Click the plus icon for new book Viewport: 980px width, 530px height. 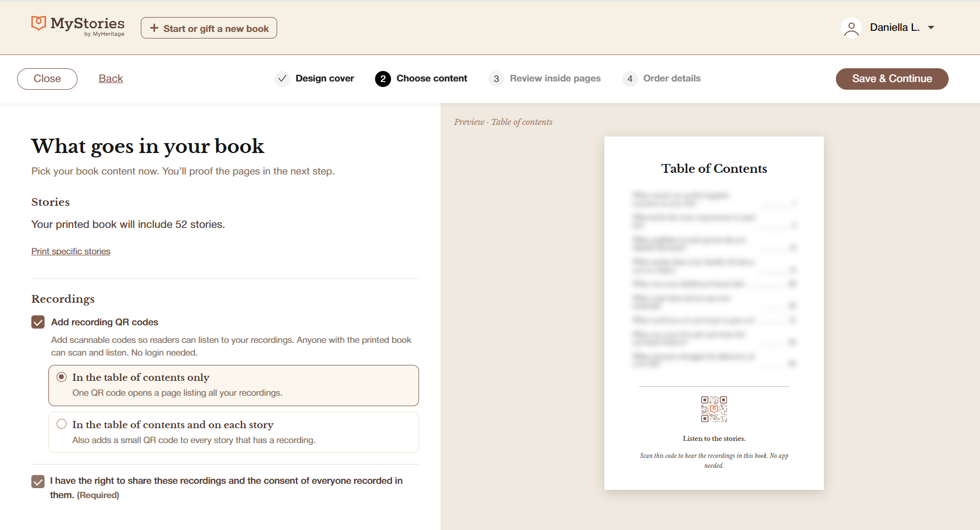154,28
